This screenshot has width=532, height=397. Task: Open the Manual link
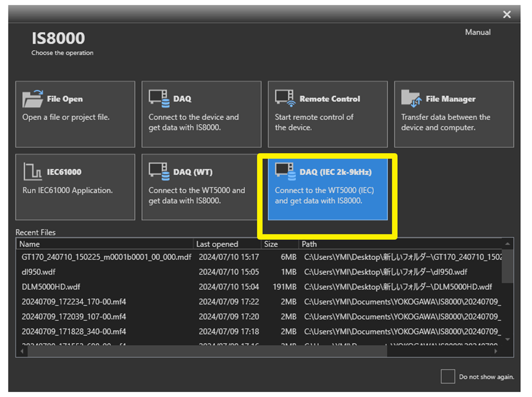(478, 32)
